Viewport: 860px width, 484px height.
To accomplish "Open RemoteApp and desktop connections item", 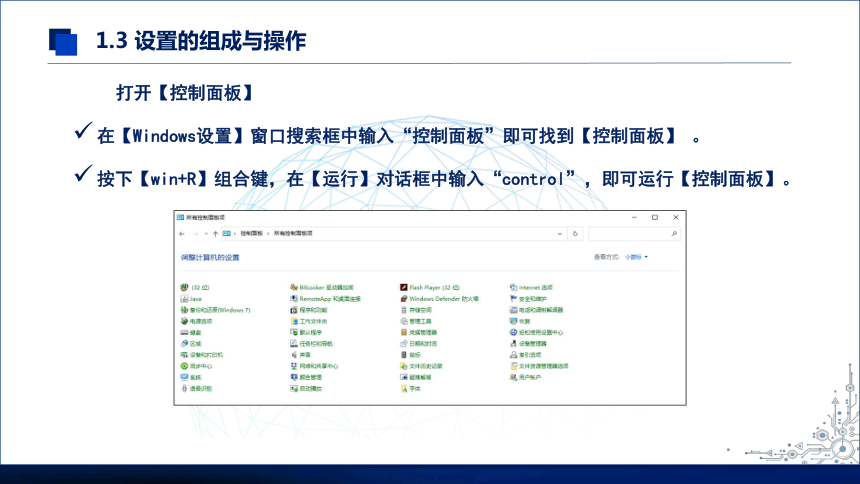I will (x=325, y=299).
